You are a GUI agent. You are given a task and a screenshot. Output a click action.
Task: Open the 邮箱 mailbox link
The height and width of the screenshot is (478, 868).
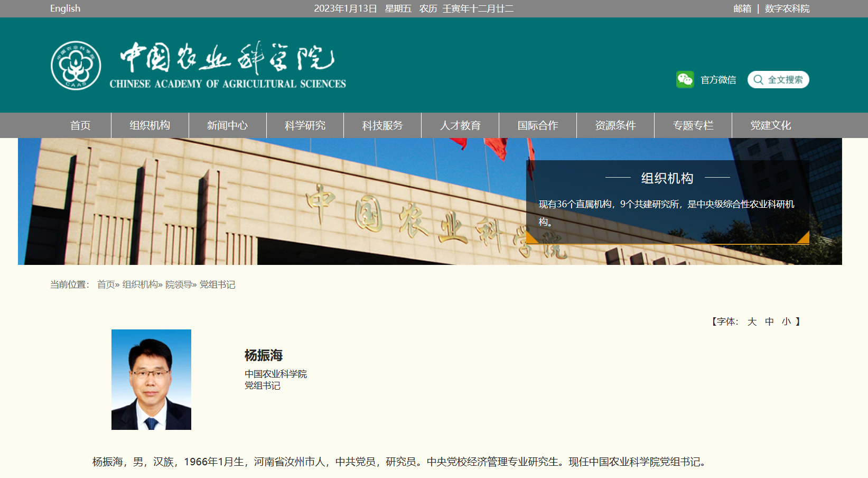(x=742, y=8)
